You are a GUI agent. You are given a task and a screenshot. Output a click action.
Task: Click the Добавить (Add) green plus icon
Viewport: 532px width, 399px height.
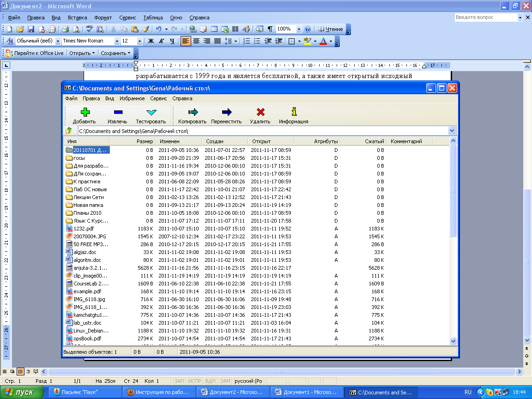coord(85,112)
